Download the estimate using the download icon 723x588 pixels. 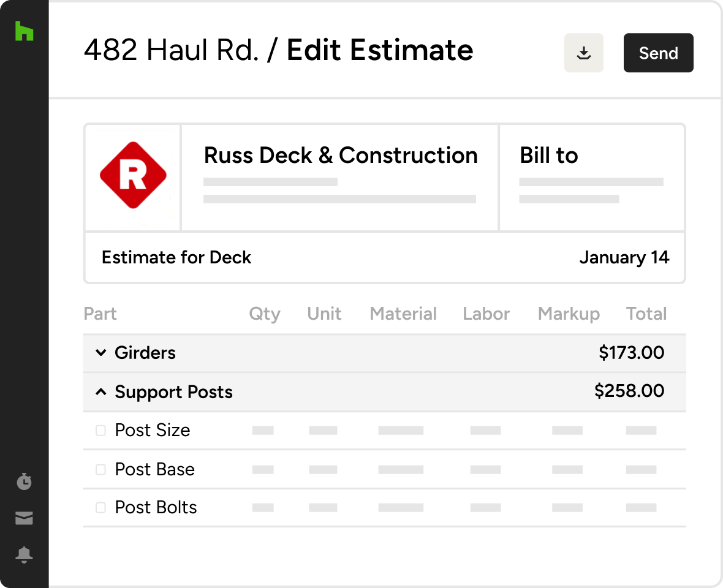coord(584,53)
